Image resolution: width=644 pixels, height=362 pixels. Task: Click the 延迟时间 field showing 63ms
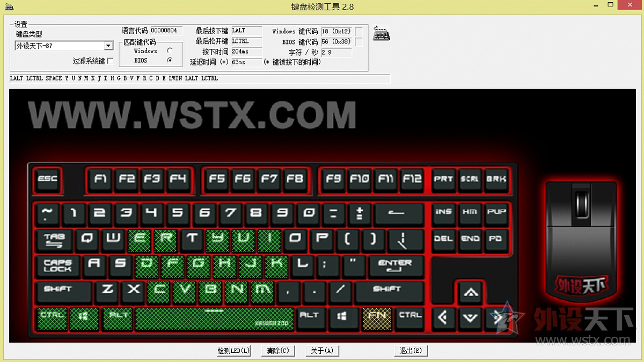click(x=247, y=62)
